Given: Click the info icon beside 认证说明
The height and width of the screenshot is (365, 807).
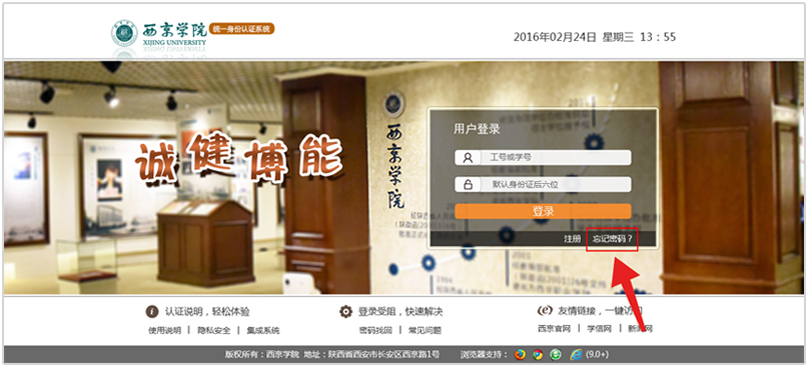Looking at the screenshot, I should (x=152, y=311).
